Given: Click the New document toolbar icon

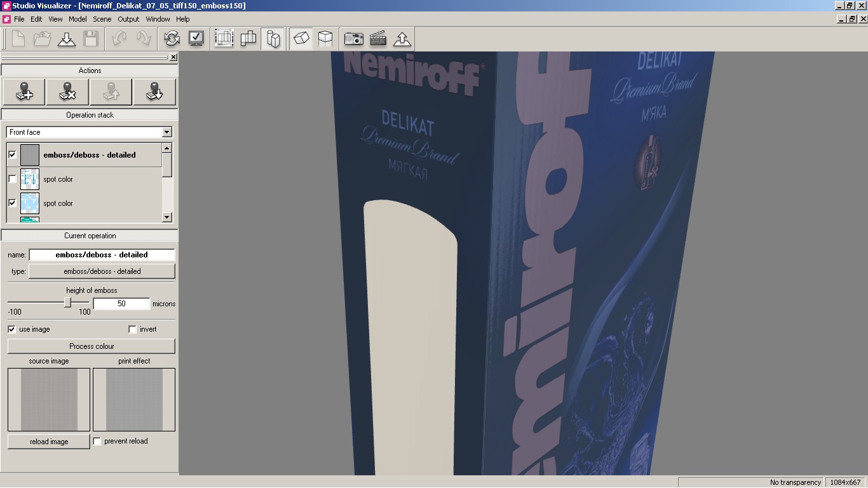Looking at the screenshot, I should (18, 39).
